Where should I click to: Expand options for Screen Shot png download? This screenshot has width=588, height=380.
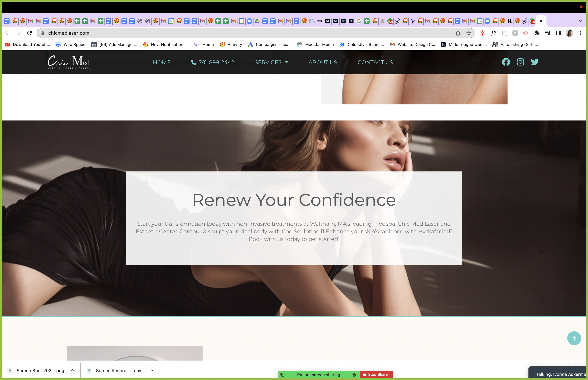(72, 370)
